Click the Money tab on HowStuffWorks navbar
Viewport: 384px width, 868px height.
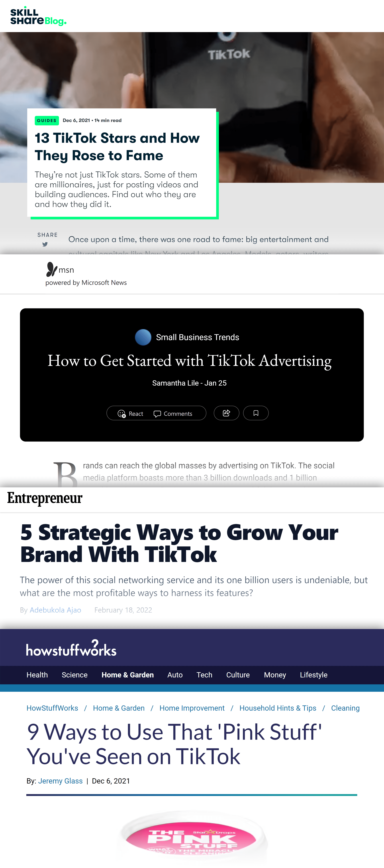(275, 674)
